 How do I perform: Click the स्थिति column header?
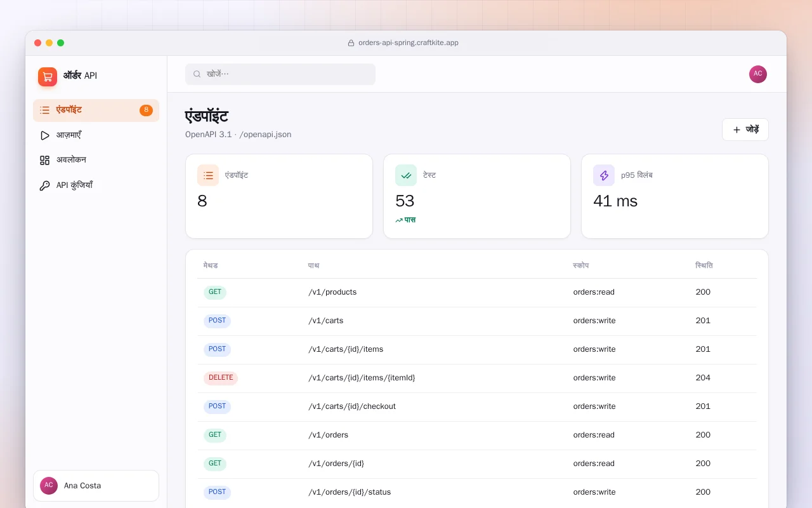click(x=704, y=265)
